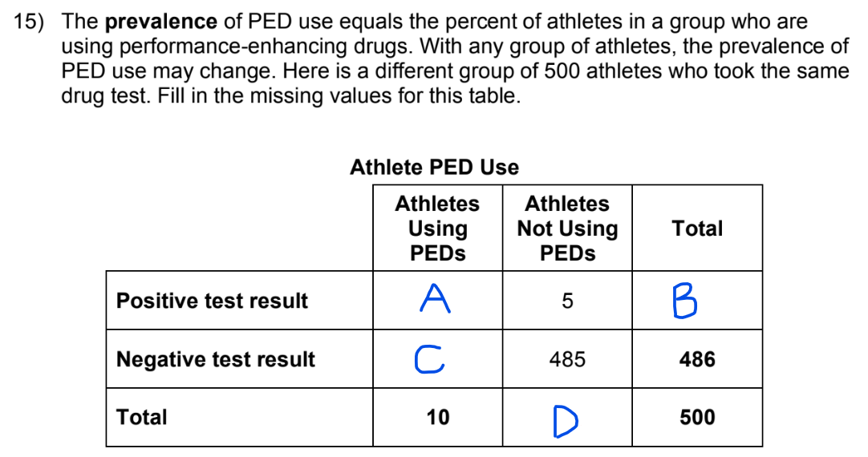Click the handwritten letter D cell
868x457 pixels.
pyautogui.click(x=566, y=418)
